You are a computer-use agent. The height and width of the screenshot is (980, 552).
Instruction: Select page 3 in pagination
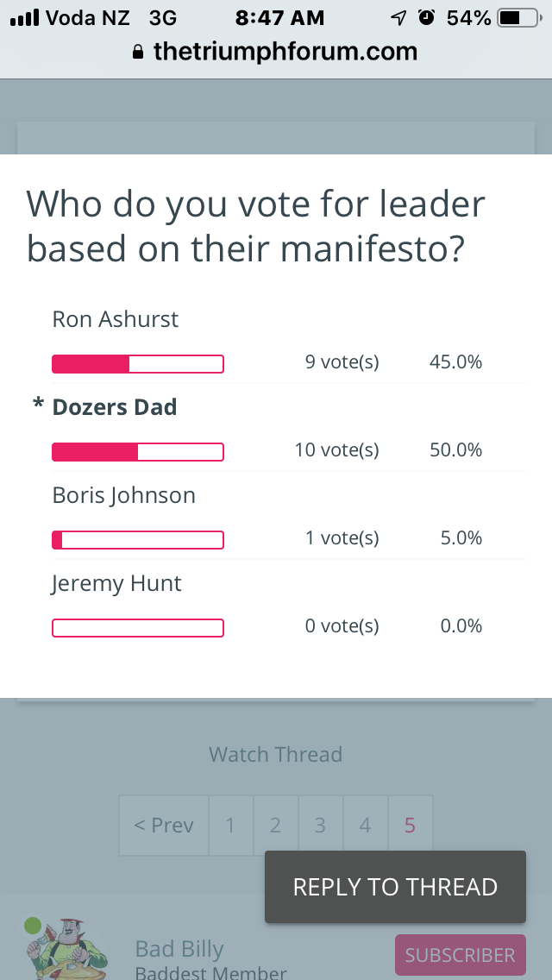point(320,826)
